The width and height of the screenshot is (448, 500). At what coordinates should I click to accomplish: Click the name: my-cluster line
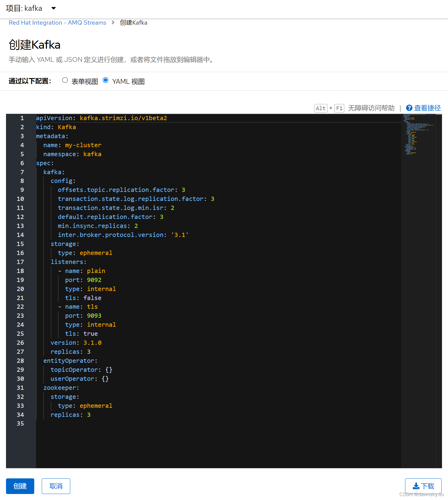[72, 145]
